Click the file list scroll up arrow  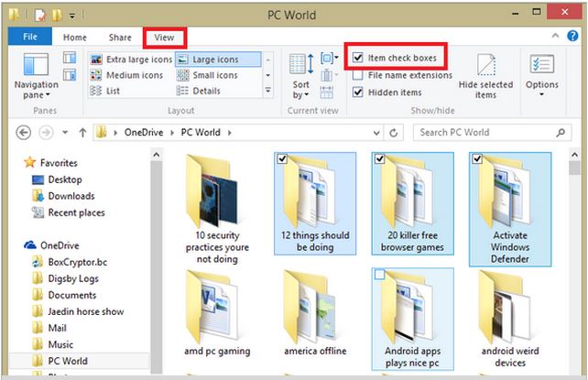click(x=574, y=155)
